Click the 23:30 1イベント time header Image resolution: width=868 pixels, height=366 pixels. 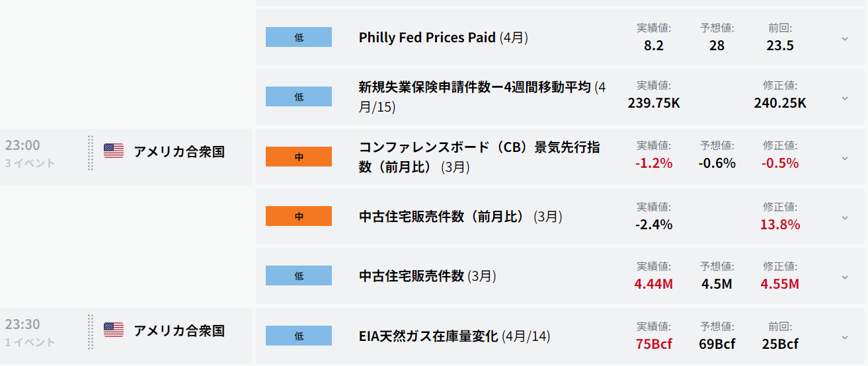[30, 332]
